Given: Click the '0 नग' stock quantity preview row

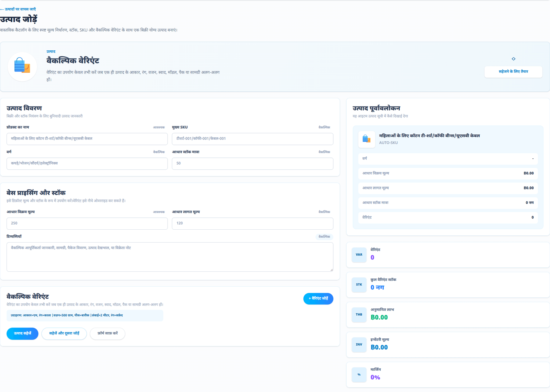Looking at the screenshot, I should tap(448, 203).
